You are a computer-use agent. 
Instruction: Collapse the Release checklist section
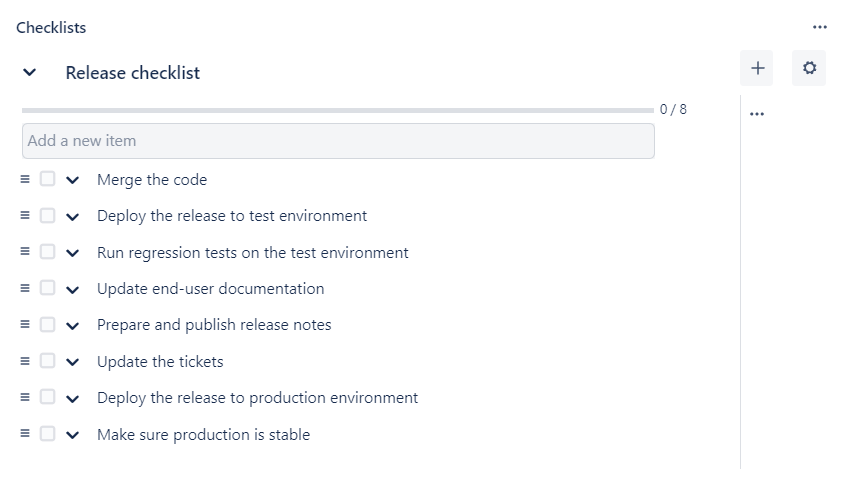tap(30, 73)
